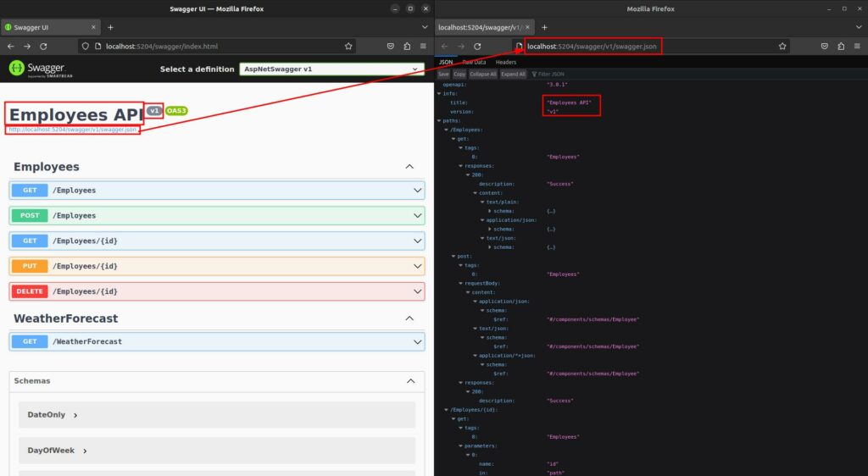
Task: Click Expand All in the JSON viewer
Action: click(513, 74)
